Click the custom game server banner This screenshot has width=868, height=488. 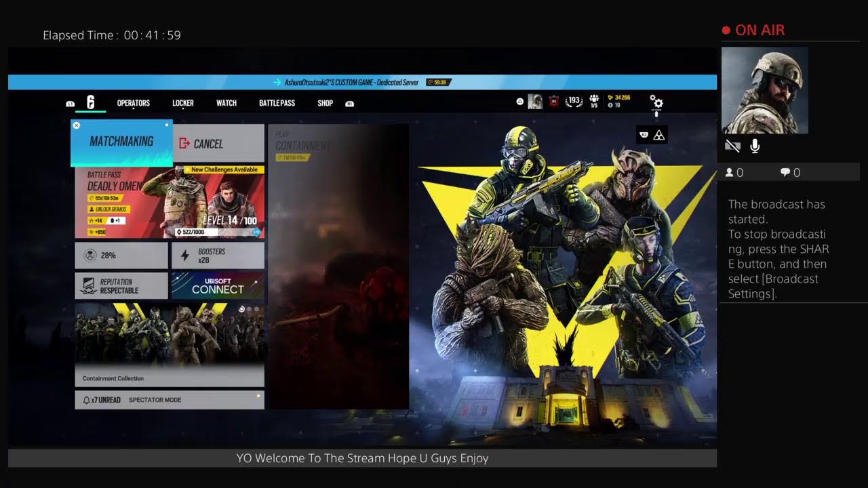coord(362,82)
